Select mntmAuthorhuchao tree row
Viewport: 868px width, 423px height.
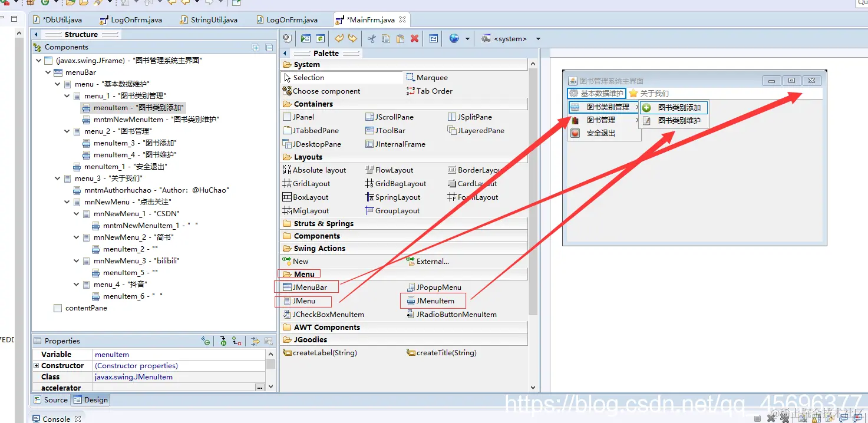(x=151, y=190)
